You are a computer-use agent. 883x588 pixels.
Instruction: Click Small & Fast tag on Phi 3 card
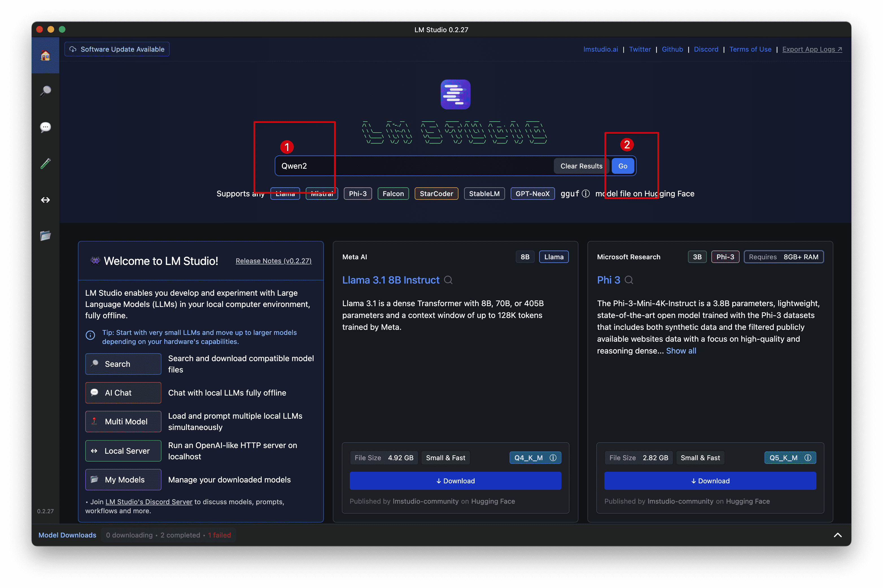[x=700, y=457]
